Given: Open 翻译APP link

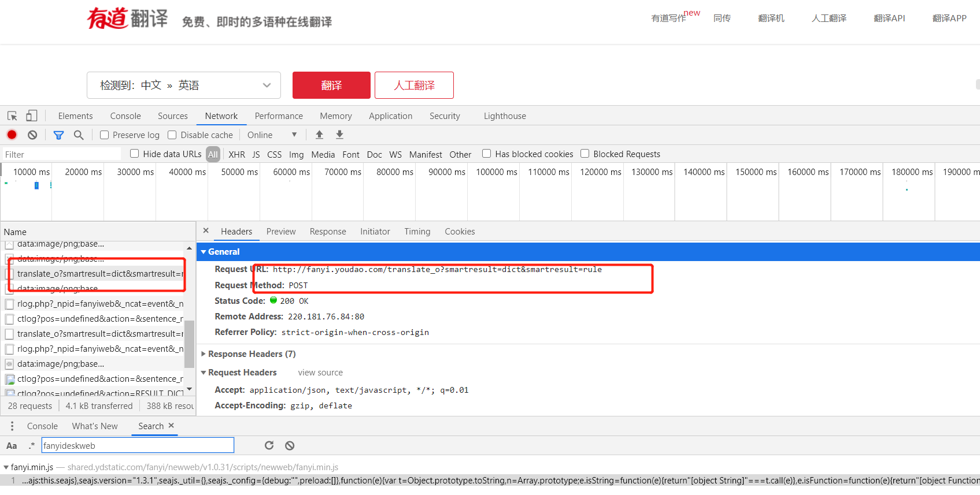Looking at the screenshot, I should coord(949,18).
